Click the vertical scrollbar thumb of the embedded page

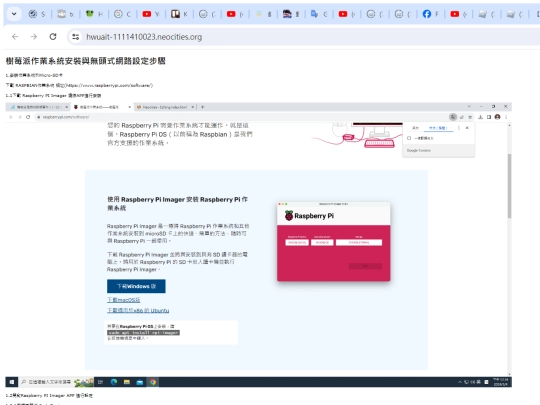point(509,186)
